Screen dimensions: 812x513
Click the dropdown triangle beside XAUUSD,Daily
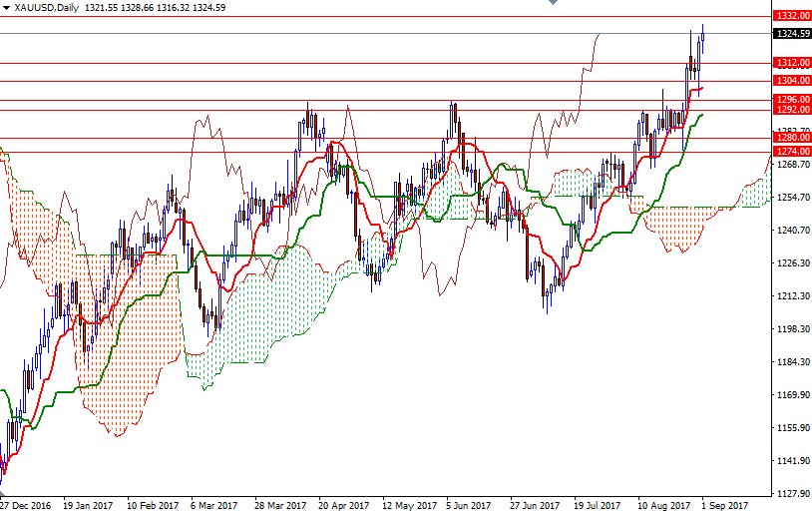pos(5,7)
